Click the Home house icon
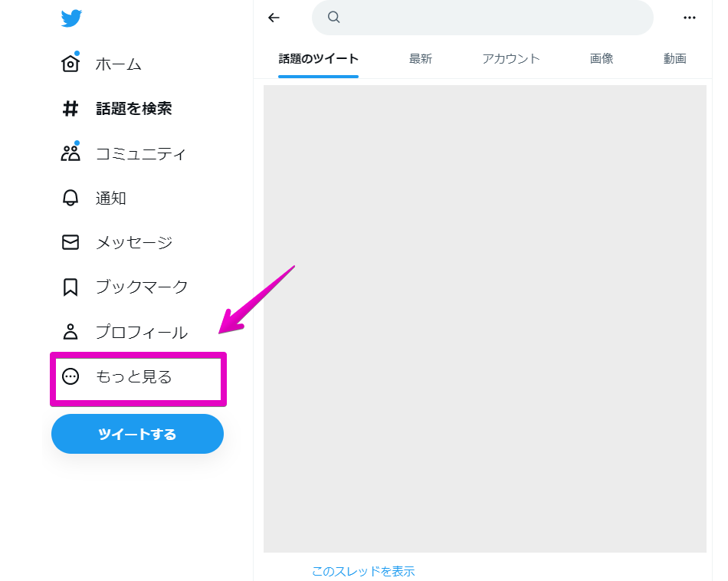 pos(70,63)
